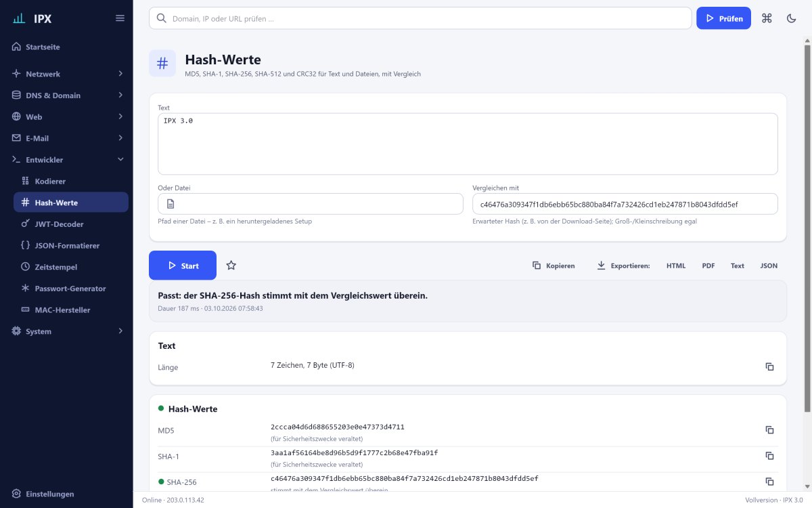812x508 pixels.
Task: Collapse sidebar with hamburger menu icon
Action: click(120, 18)
